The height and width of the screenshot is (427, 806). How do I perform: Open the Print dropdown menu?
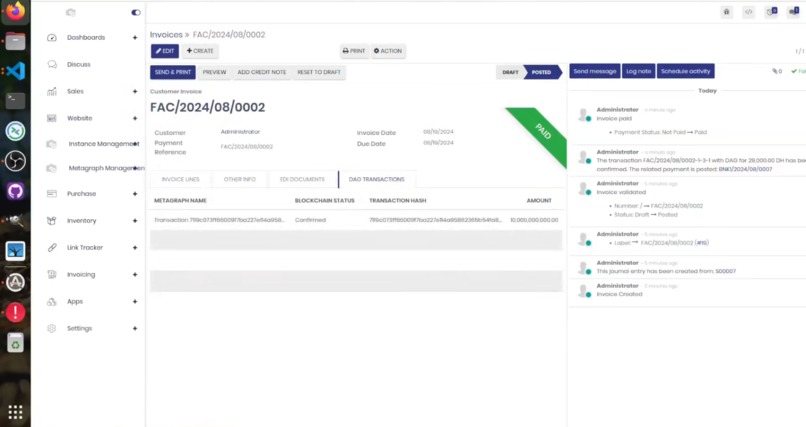pos(354,51)
